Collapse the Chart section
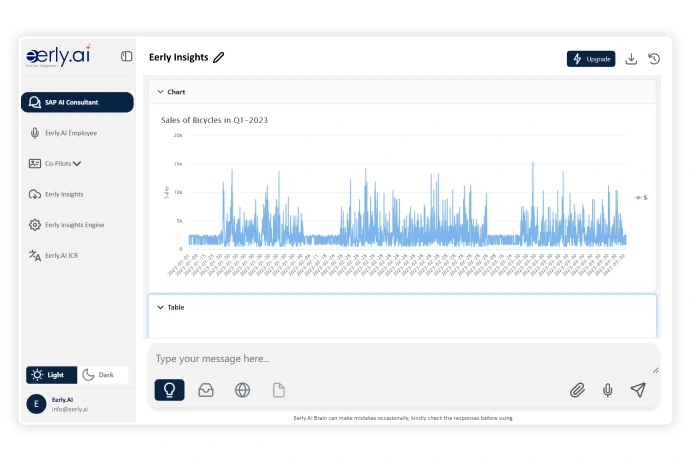The width and height of the screenshot is (692, 461). coord(160,92)
